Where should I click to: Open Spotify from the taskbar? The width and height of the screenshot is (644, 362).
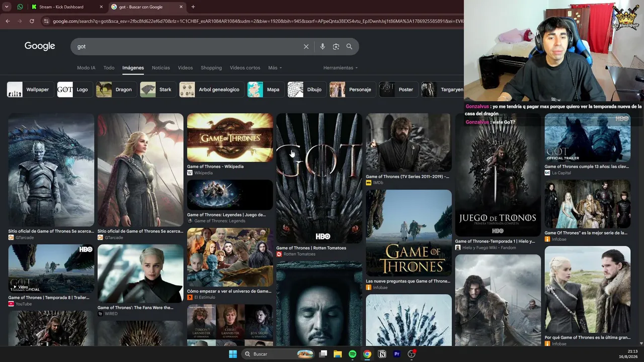coord(352,354)
